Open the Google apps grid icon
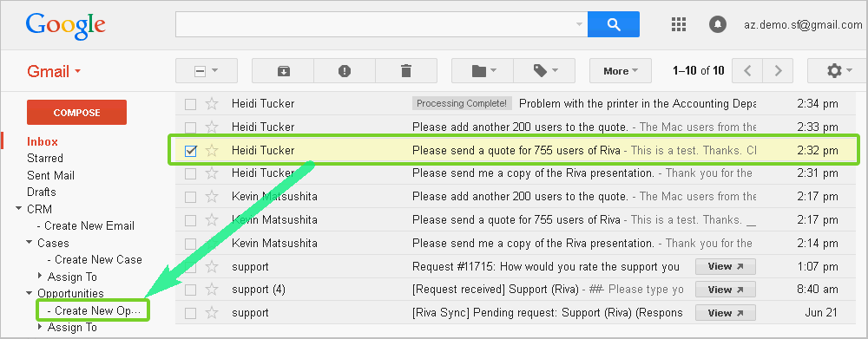The image size is (868, 339). [x=679, y=24]
